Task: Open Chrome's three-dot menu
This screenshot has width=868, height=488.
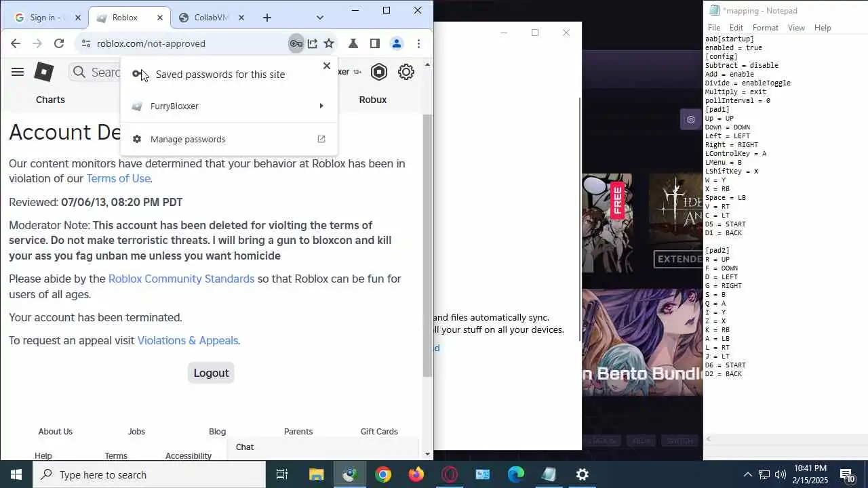Action: pos(418,43)
